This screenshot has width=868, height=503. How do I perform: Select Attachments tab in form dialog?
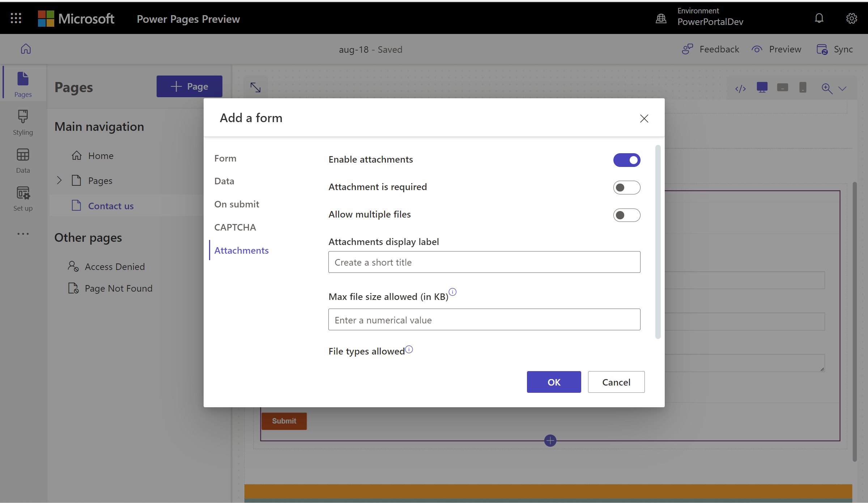pos(242,250)
